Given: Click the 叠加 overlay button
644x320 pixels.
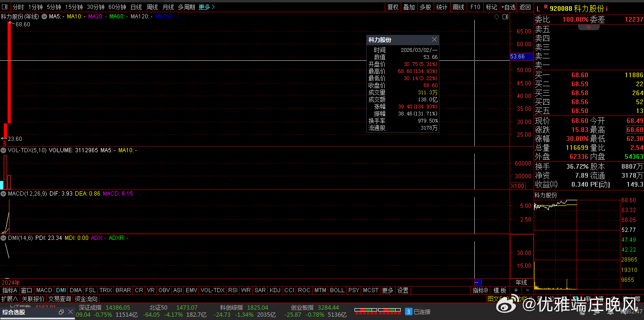Looking at the screenshot, I should coord(409,7).
